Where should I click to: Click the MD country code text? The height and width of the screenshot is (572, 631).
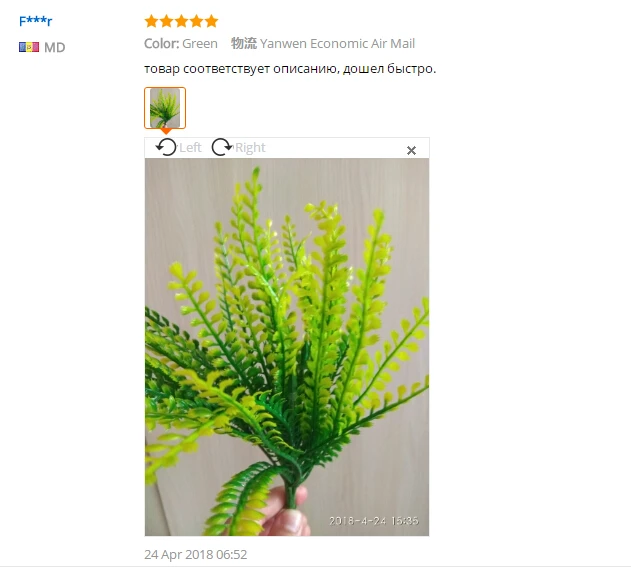55,47
